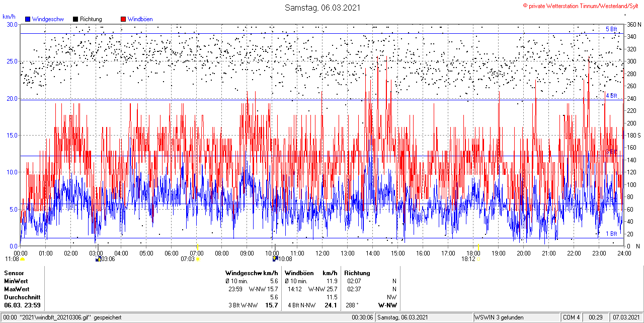
Task: Click the MaxWert wind speed W-NW 15.7
Action: pos(263,289)
